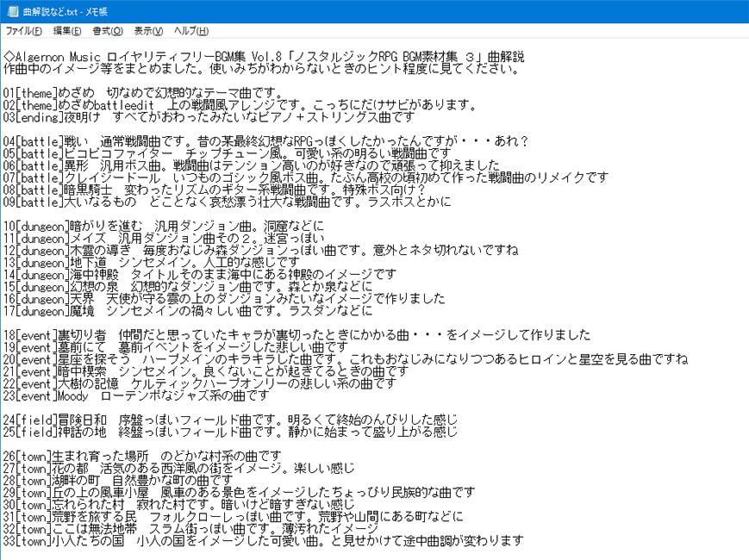
Task: Click the line 03[ending]夜明け
Action: 209,117
